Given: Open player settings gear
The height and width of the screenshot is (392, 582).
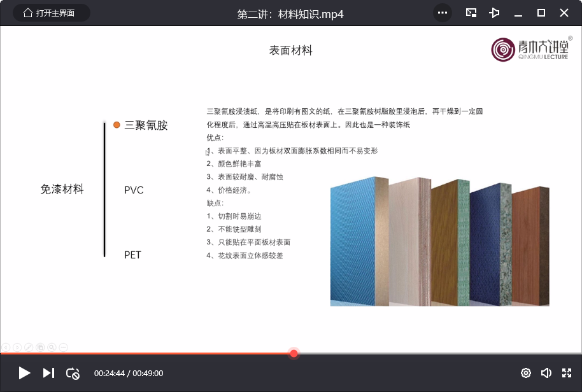Looking at the screenshot, I should (526, 373).
